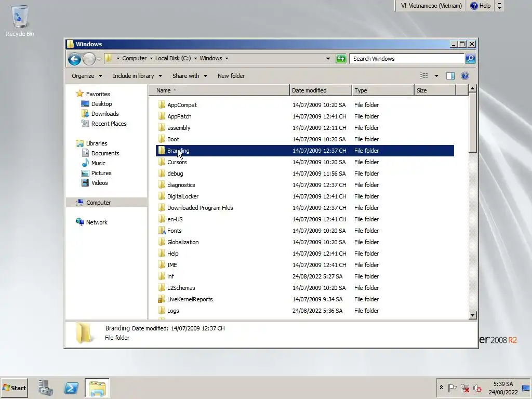This screenshot has width=532, height=399.
Task: Click Computer in the address bar
Action: coord(135,58)
